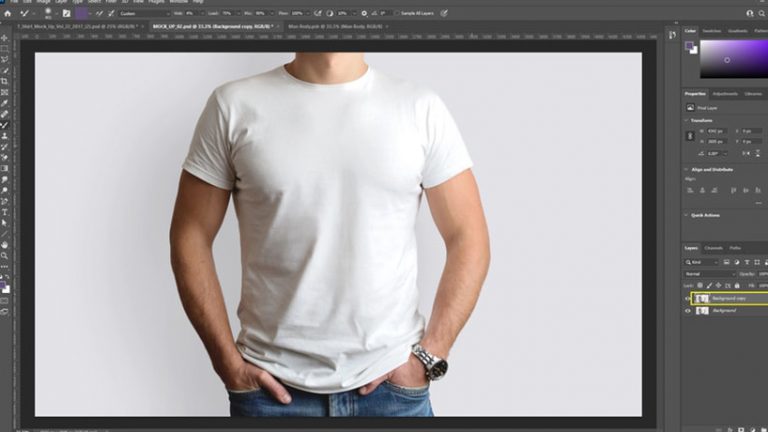
Task: Switch to the Swatches tab
Action: tap(712, 31)
